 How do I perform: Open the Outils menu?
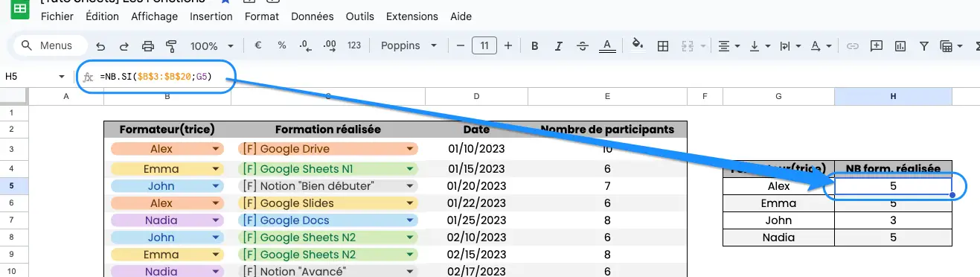360,16
